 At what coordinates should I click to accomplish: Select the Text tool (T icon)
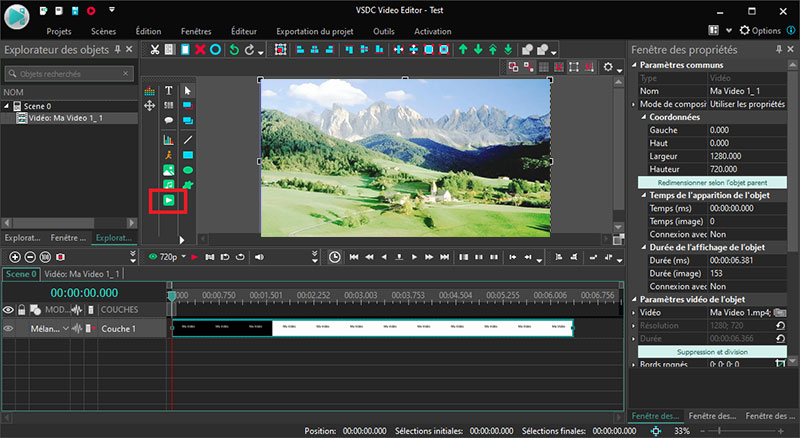pyautogui.click(x=168, y=91)
